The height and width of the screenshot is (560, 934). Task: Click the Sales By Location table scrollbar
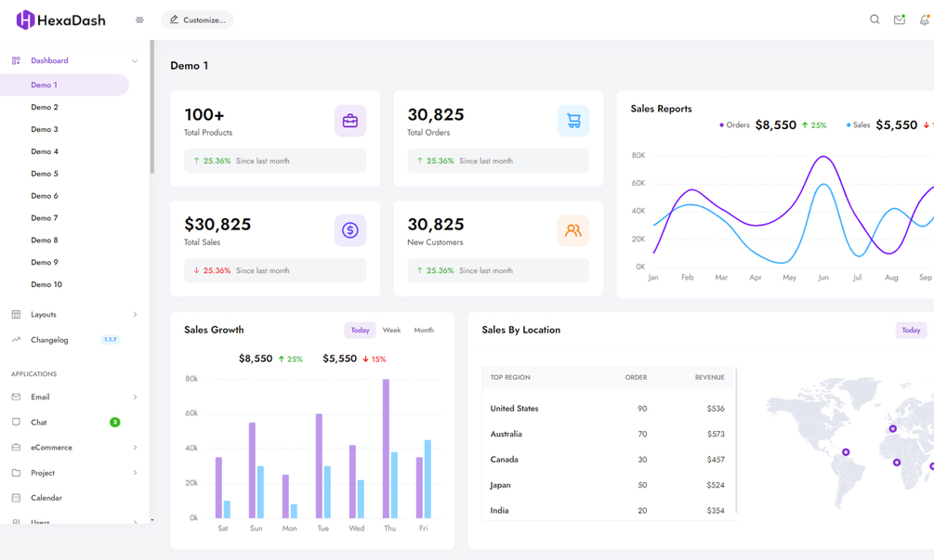pyautogui.click(x=736, y=440)
